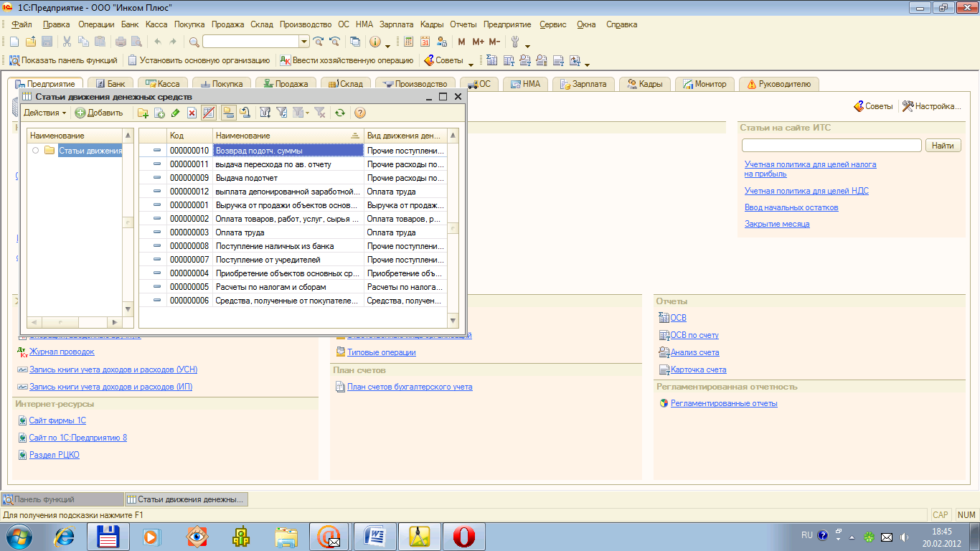
Task: Click the cut scissors icon
Action: tap(67, 42)
